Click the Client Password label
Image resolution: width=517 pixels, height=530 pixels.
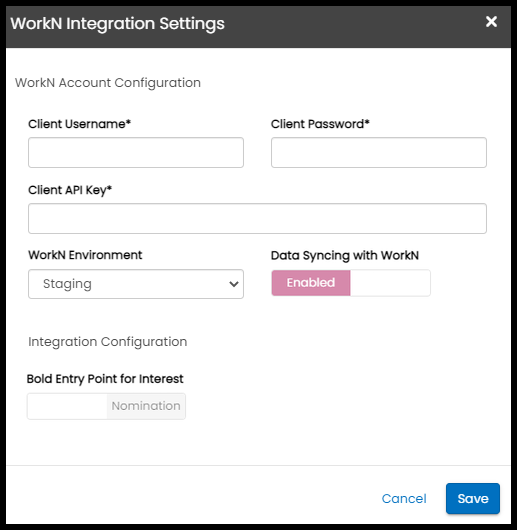[320, 124]
